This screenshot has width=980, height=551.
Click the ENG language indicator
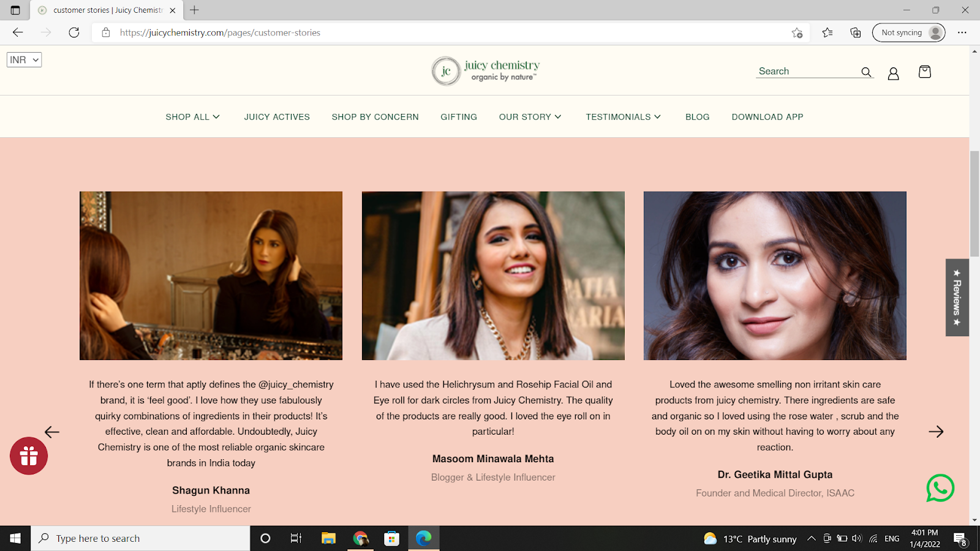(x=892, y=539)
